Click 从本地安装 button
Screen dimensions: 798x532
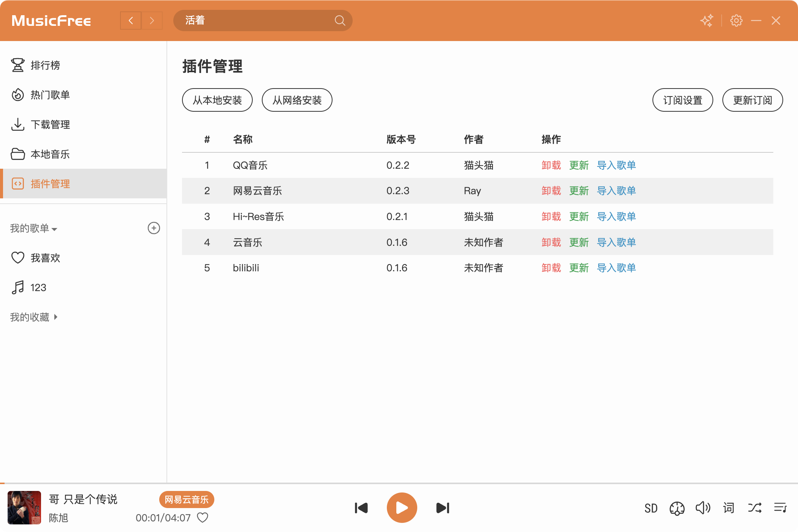click(x=217, y=100)
